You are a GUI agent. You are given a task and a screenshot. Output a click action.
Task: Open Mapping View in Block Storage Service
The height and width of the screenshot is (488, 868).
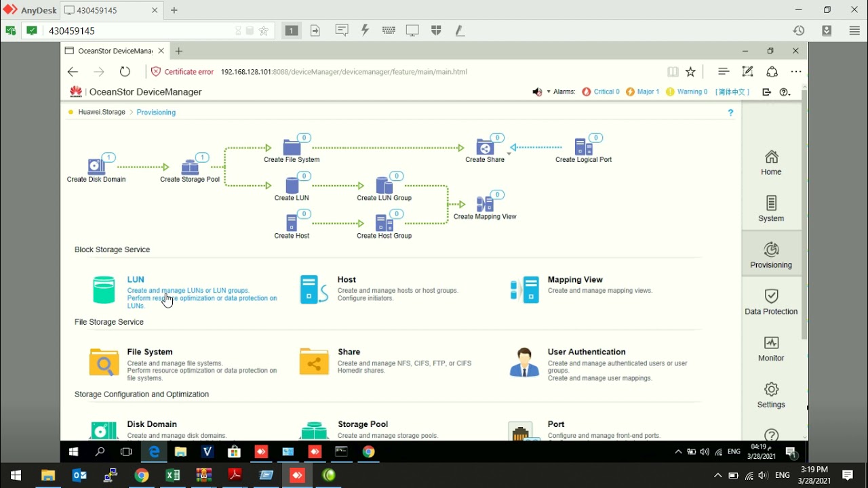coord(575,279)
